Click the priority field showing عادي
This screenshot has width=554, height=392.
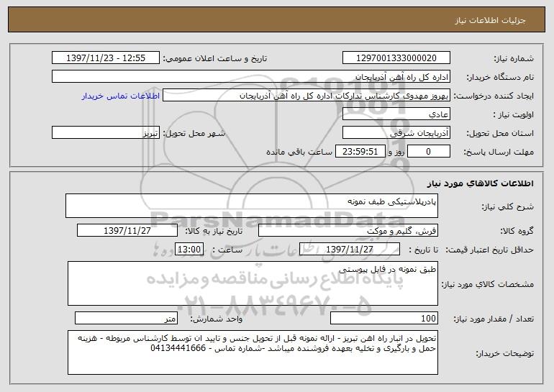point(396,114)
